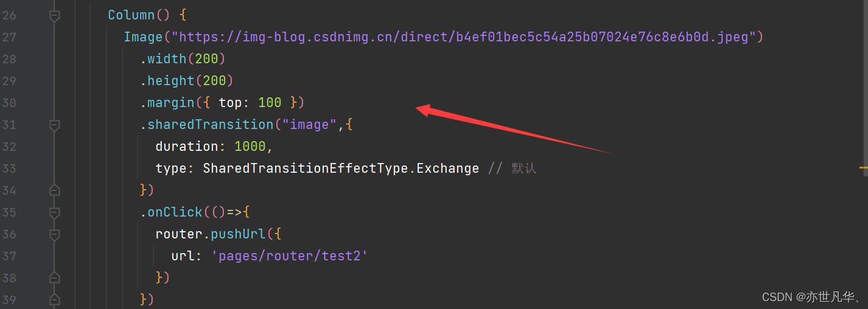Image resolution: width=868 pixels, height=309 pixels.
Task: Click line number 30 in the gutter
Action: click(x=9, y=103)
